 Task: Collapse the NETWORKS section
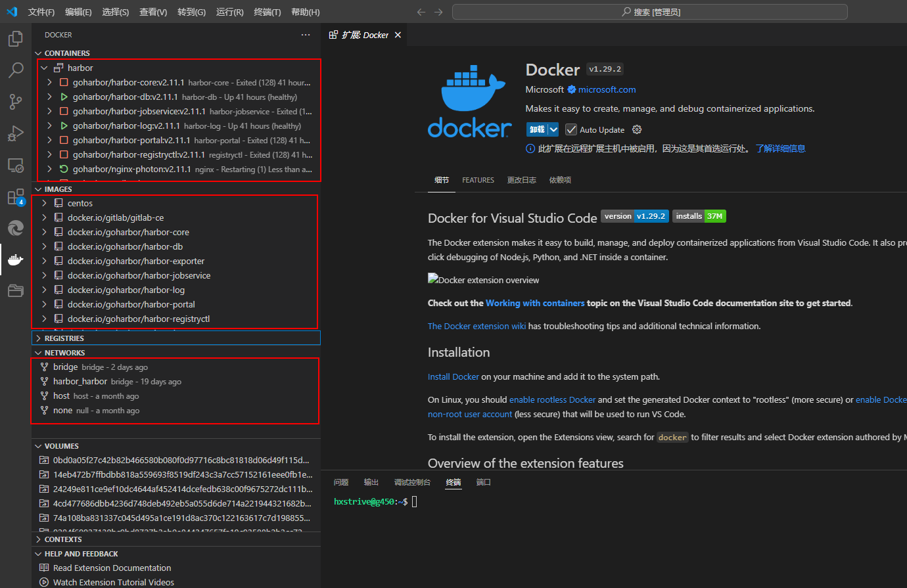[38, 353]
